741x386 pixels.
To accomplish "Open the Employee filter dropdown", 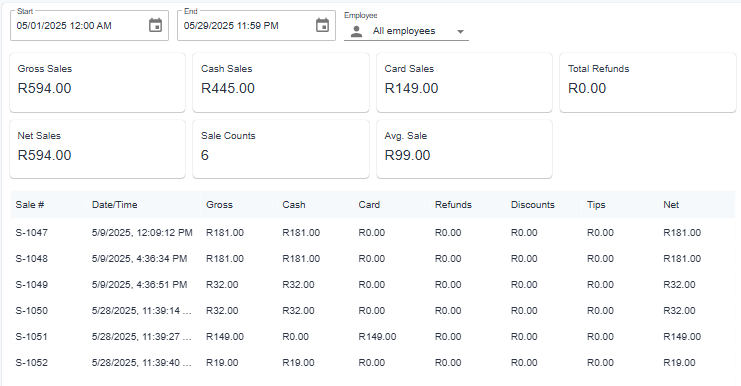I will (x=406, y=31).
